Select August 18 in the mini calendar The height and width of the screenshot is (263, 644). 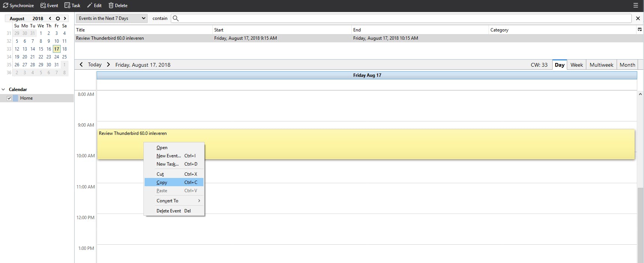point(64,49)
